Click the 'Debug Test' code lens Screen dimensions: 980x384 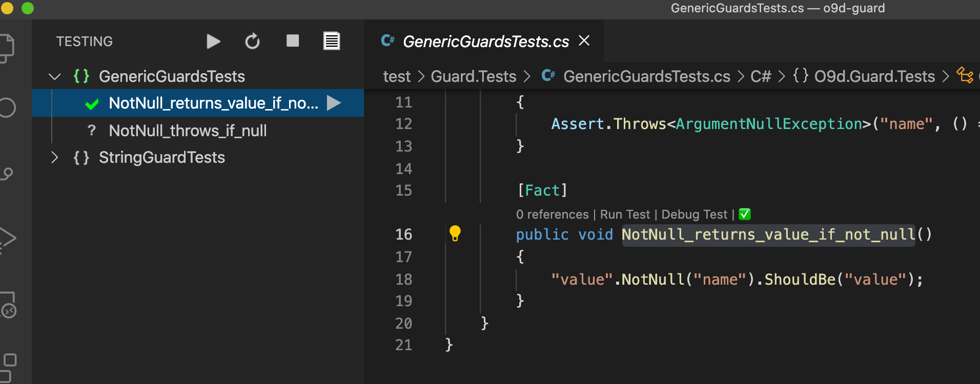coord(694,215)
